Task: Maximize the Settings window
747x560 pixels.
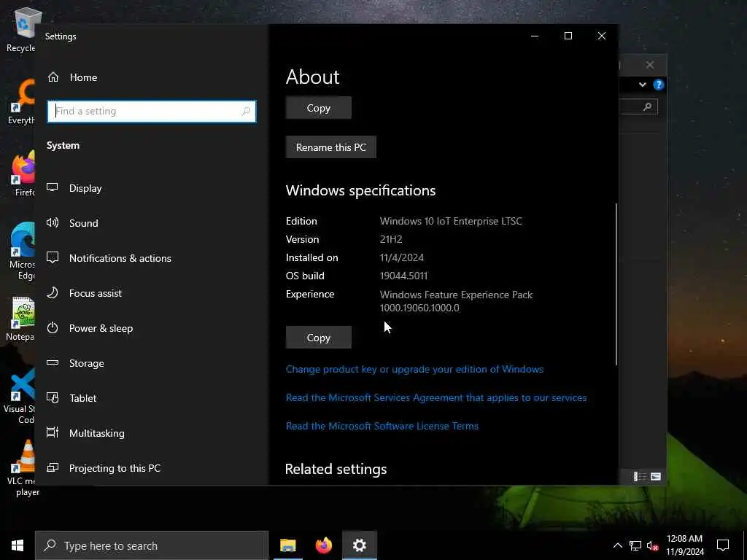Action: (568, 36)
